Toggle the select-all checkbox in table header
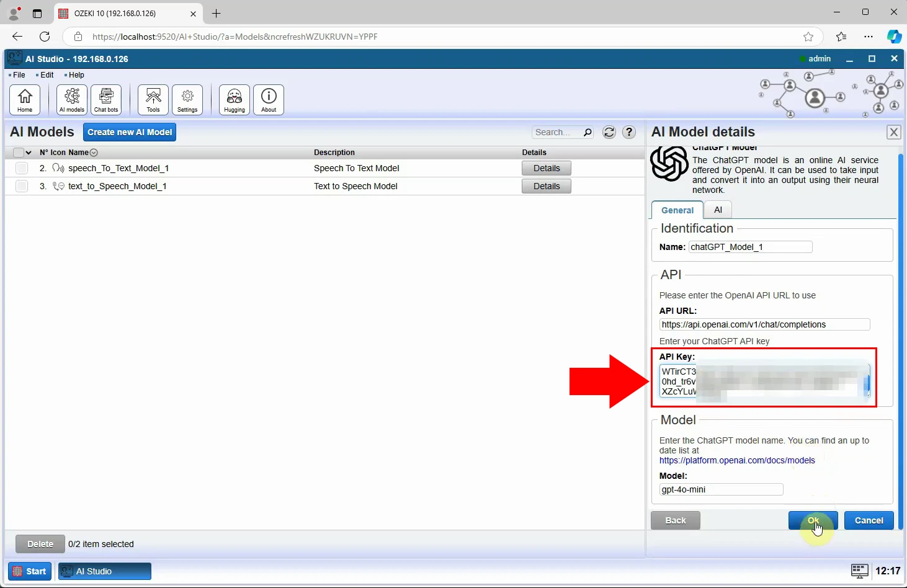The image size is (907, 588). click(18, 153)
